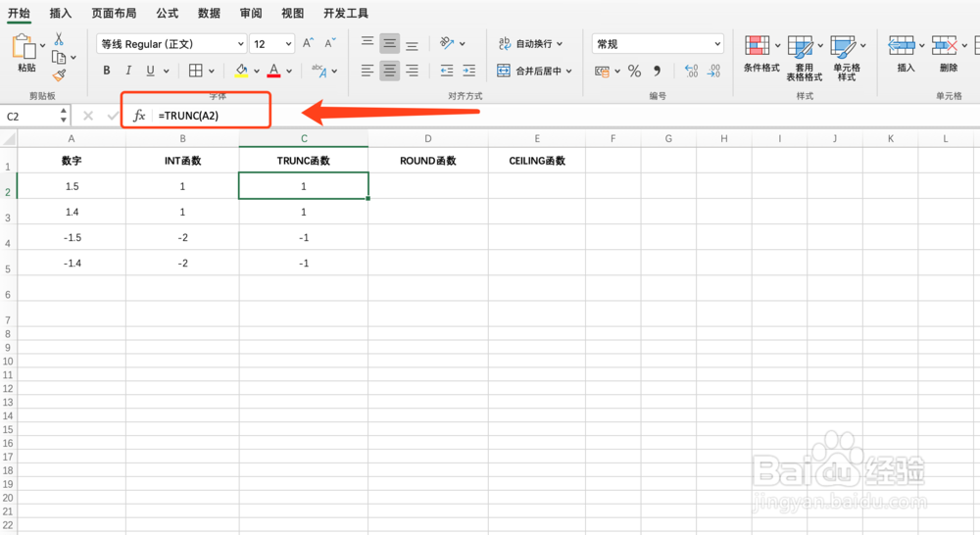
Task: Switch to the 数据 tab
Action: click(x=209, y=13)
